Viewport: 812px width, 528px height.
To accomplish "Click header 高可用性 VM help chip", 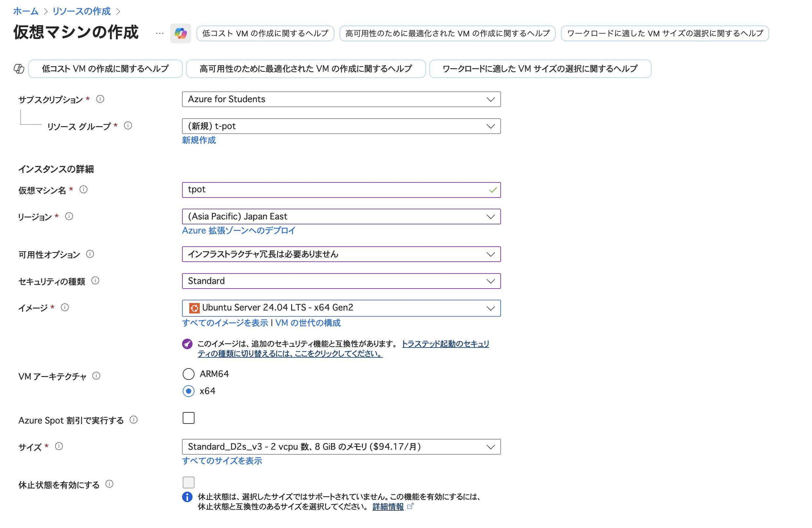I will 448,33.
